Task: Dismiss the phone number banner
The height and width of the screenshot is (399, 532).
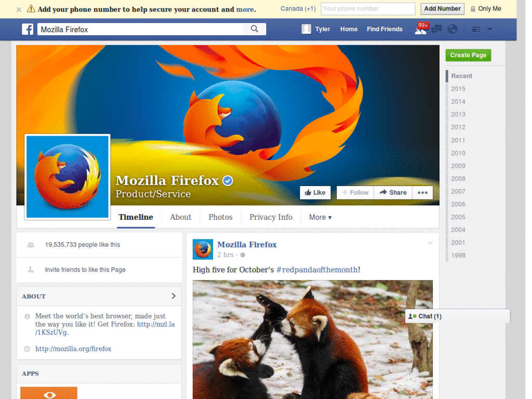Action: (x=19, y=9)
